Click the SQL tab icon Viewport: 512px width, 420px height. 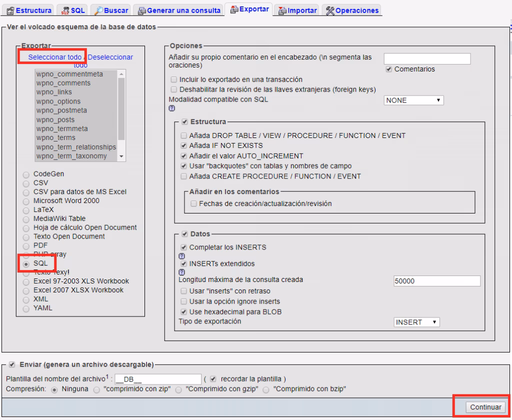point(65,11)
